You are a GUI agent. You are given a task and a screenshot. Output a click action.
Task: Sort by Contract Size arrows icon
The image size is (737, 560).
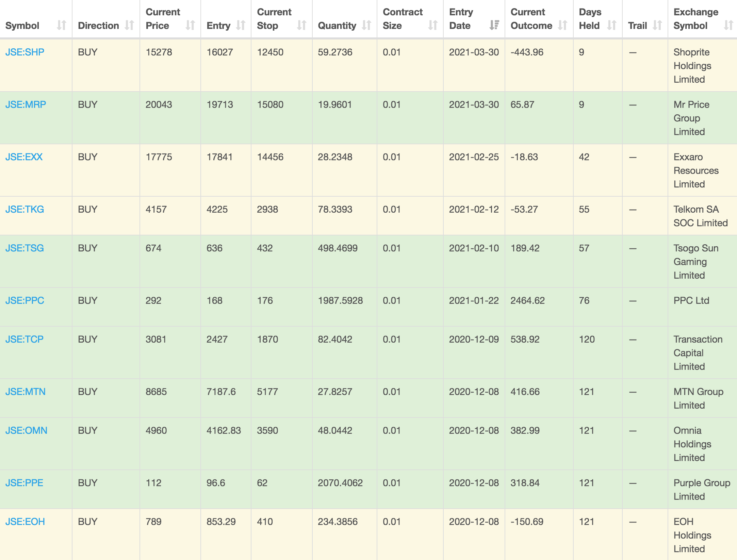pyautogui.click(x=433, y=25)
